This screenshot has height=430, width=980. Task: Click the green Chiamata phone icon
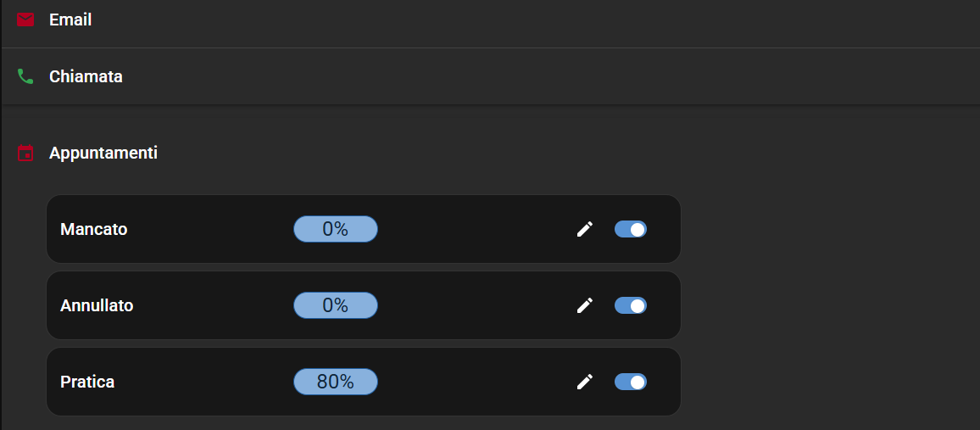pos(25,76)
